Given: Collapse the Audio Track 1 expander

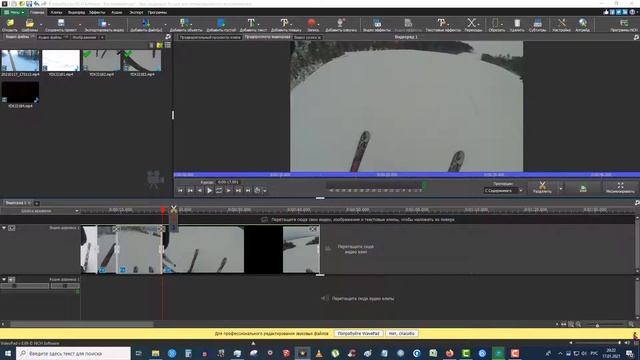Looking at the screenshot, I should pyautogui.click(x=4, y=280).
